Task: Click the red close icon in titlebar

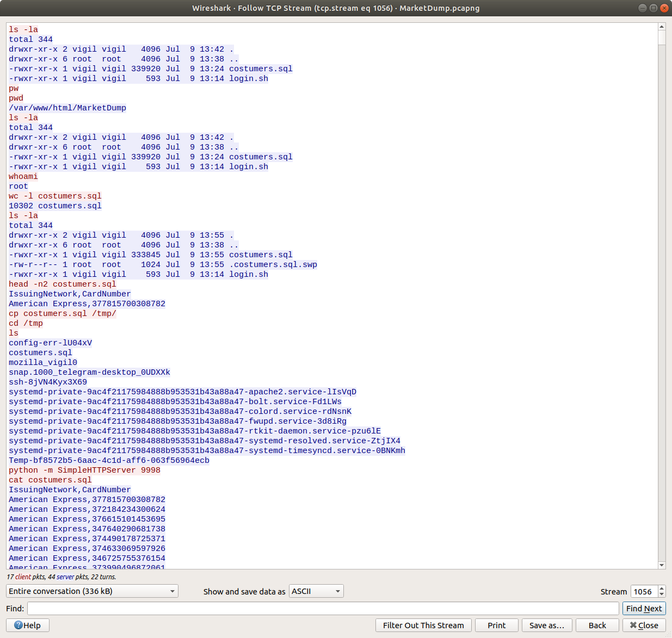Action: click(x=664, y=8)
